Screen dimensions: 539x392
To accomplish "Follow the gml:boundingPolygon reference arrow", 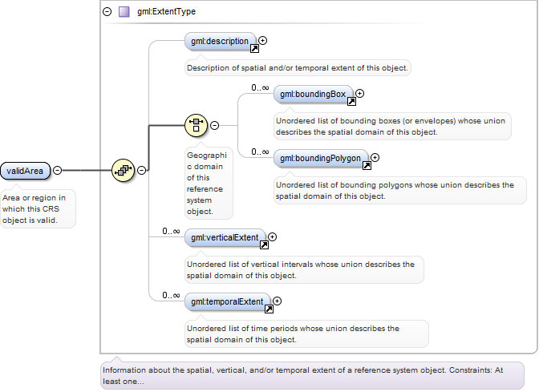I will (367, 166).
